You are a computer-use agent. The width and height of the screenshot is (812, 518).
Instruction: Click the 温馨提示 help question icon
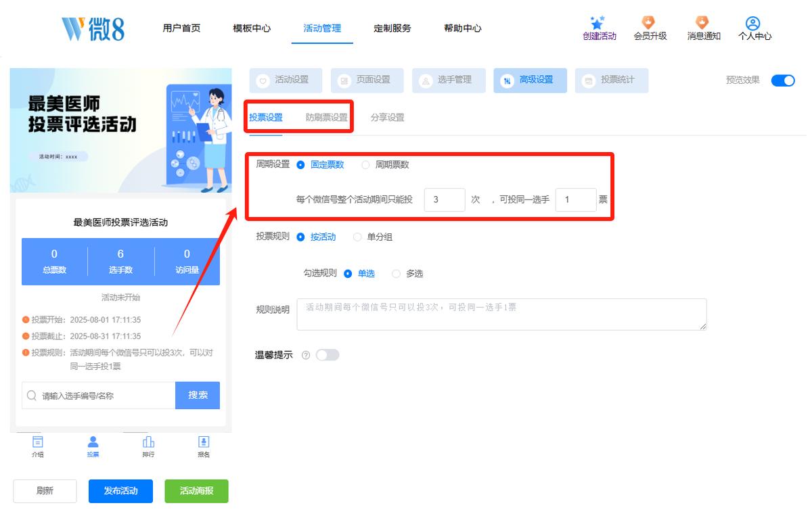[x=306, y=355]
